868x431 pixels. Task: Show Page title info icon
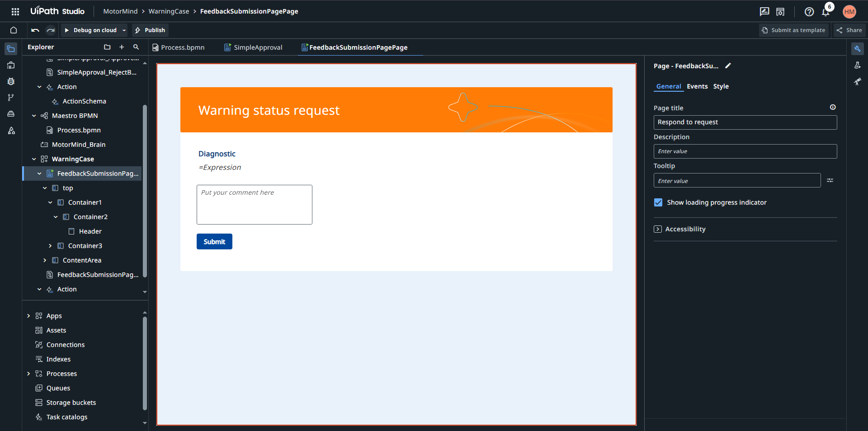click(x=833, y=107)
